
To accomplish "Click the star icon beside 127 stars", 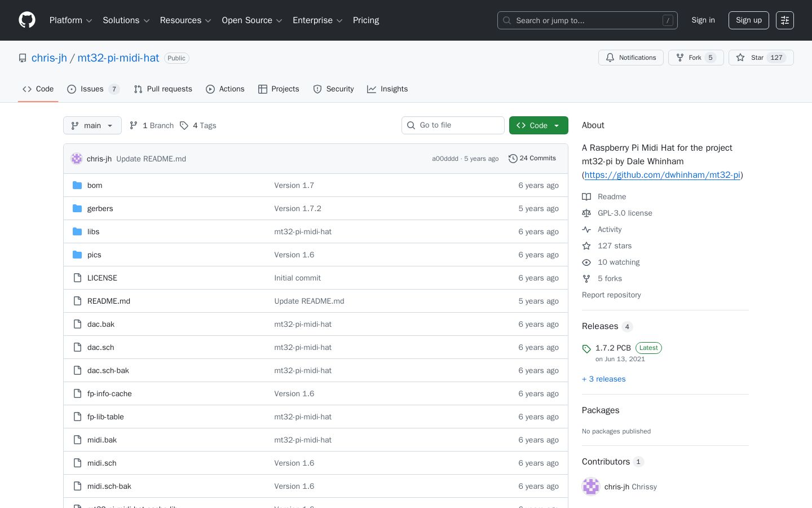I will pyautogui.click(x=586, y=246).
